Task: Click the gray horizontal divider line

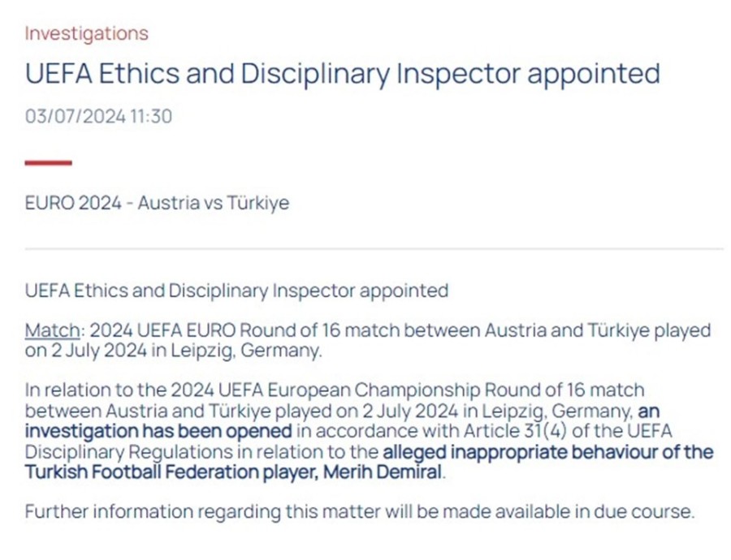Action: coord(374,248)
